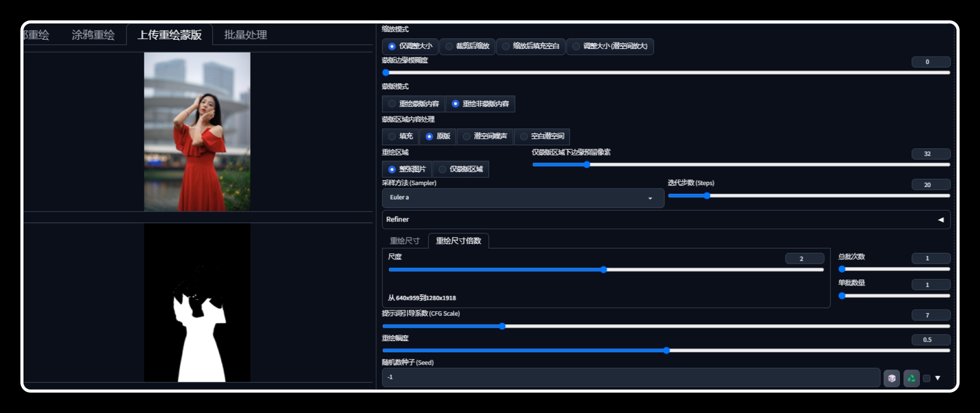Toggle the extra seed checkbox
The image size is (980, 413).
click(927, 378)
